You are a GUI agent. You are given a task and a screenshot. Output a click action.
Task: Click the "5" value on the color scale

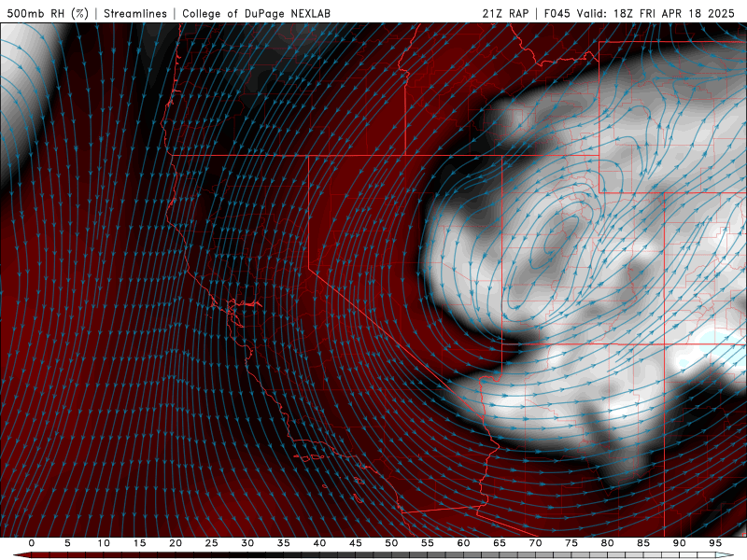click(x=67, y=543)
